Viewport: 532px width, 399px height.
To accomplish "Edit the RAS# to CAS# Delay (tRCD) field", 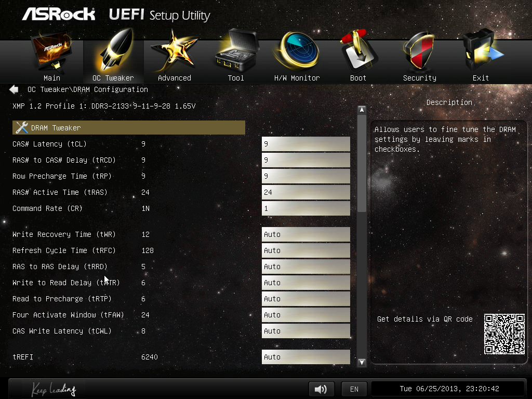I will coord(305,160).
